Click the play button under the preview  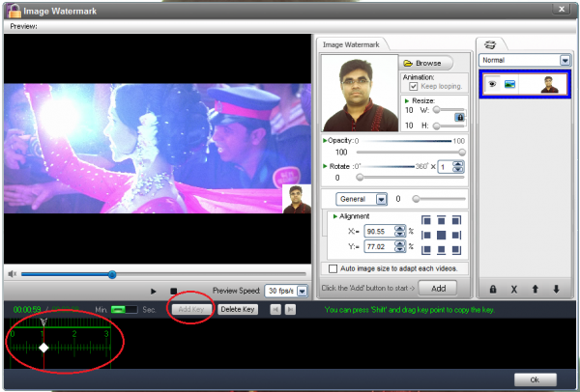pyautogui.click(x=154, y=292)
